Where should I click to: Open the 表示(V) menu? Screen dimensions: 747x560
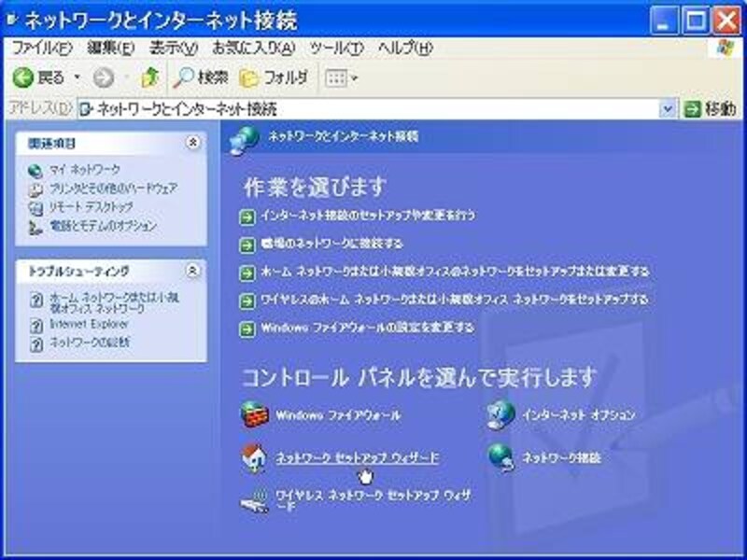(x=174, y=49)
